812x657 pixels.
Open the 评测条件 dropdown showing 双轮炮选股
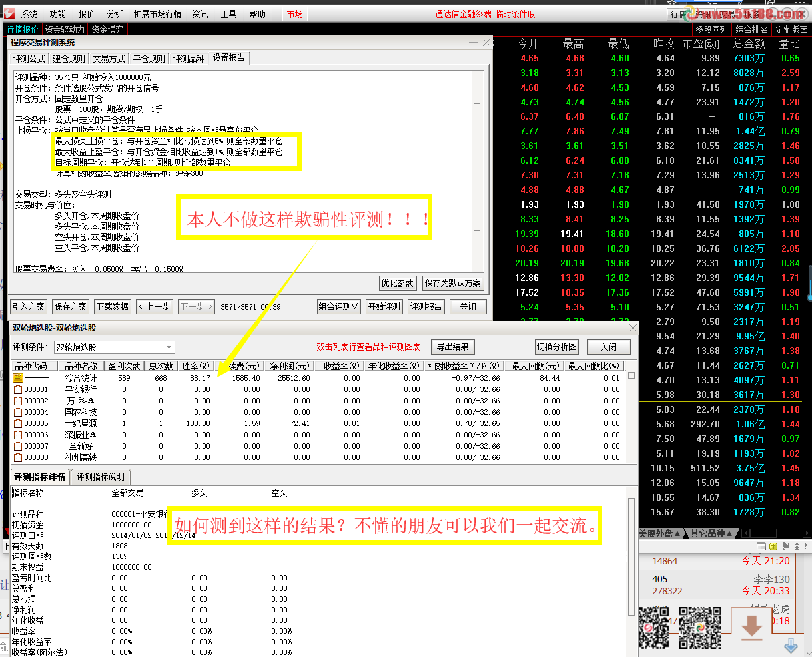115,347
